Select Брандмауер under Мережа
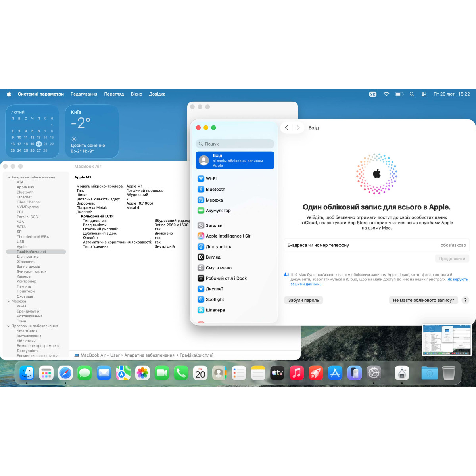The height and width of the screenshot is (476, 476). 28,311
